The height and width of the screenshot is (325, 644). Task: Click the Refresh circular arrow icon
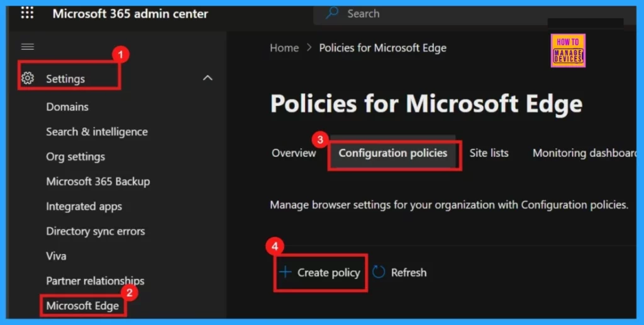pyautogui.click(x=379, y=272)
